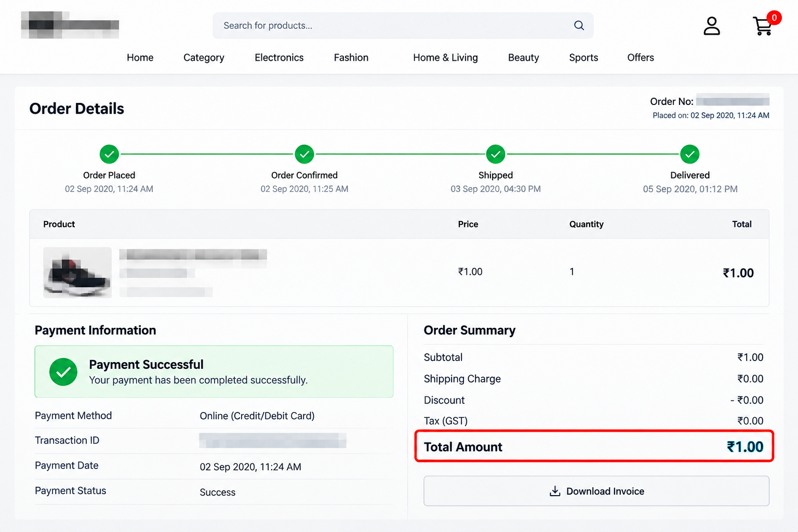Screen dimensions: 798x532
Task: Click the 'Online (Credit/Debit Card)' payment method value
Action: (257, 416)
